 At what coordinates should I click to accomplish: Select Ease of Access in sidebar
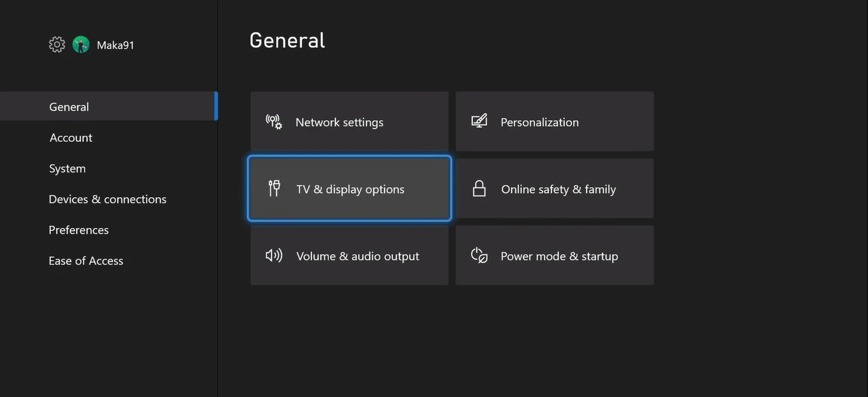[x=86, y=261]
